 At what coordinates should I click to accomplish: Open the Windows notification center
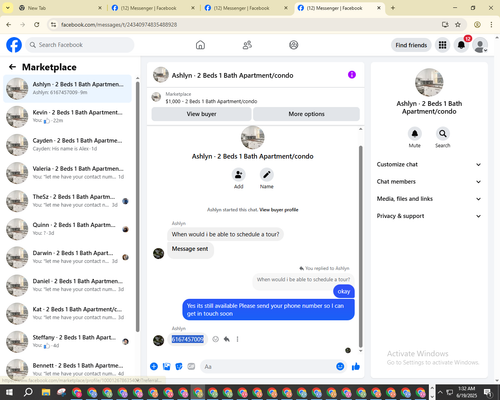488,392
